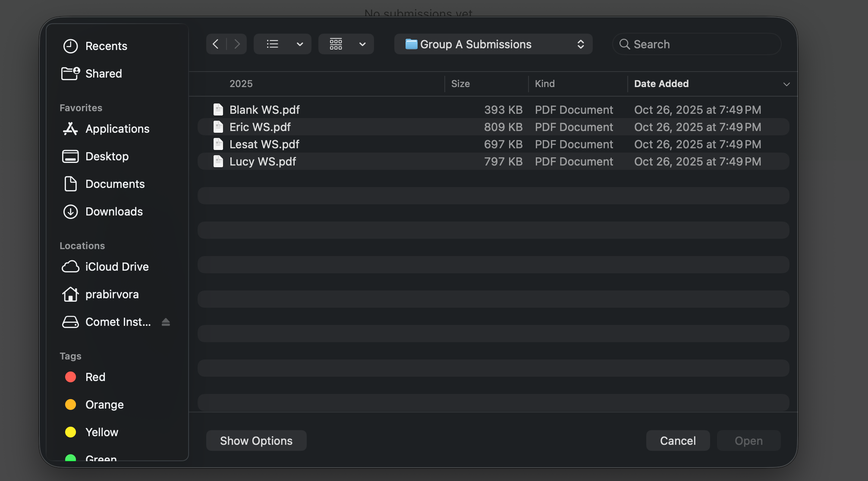Viewport: 868px width, 481px height.
Task: Click the back navigation arrow
Action: coord(216,44)
